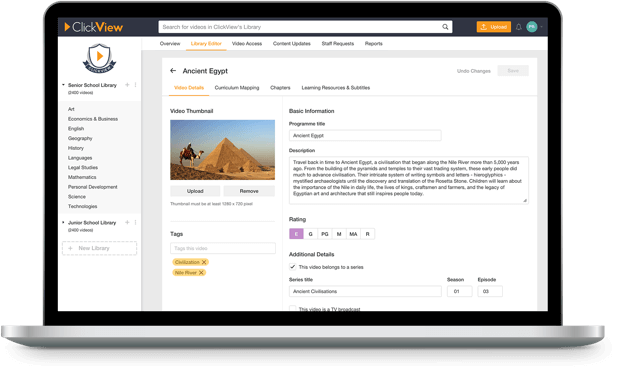Add to Junior School Library with plus icon
Image resolution: width=618 pixels, height=369 pixels.
pos(127,222)
